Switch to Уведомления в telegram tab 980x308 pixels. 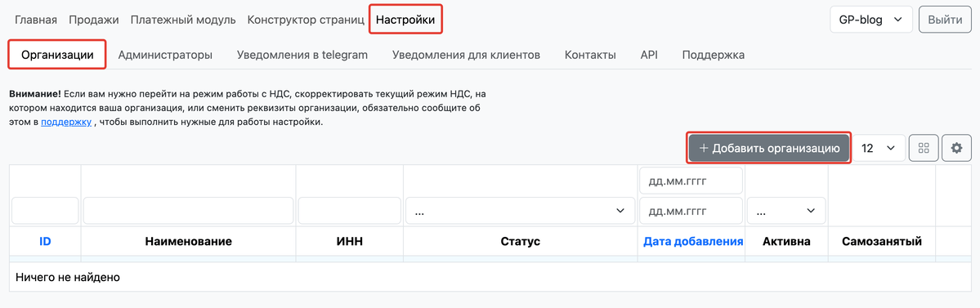point(302,55)
